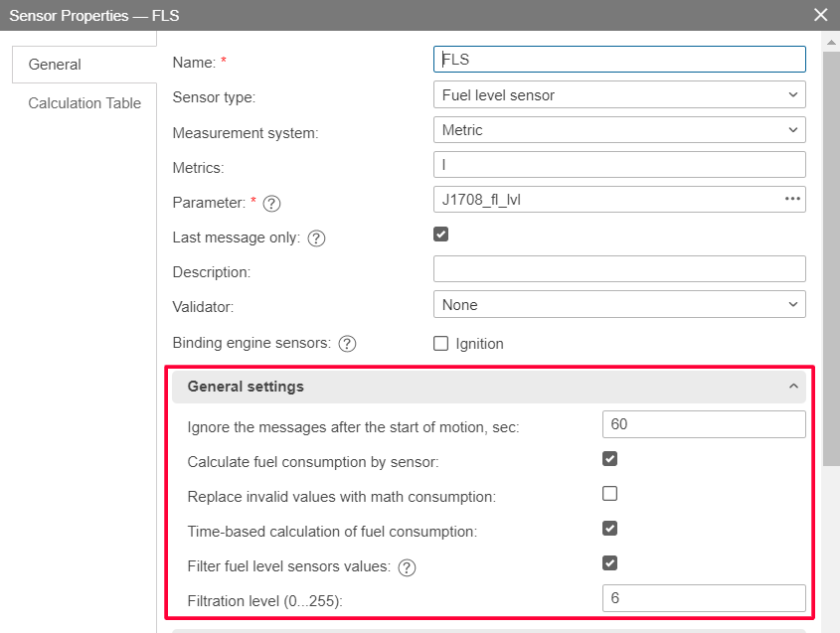Open parameter picker via three-dots icon
This screenshot has height=633, width=840.
click(792, 199)
